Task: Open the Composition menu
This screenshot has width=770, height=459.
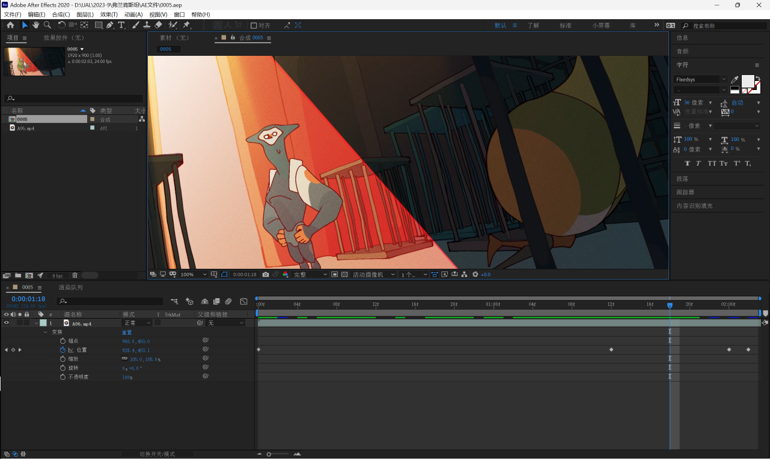Action: tap(61, 15)
